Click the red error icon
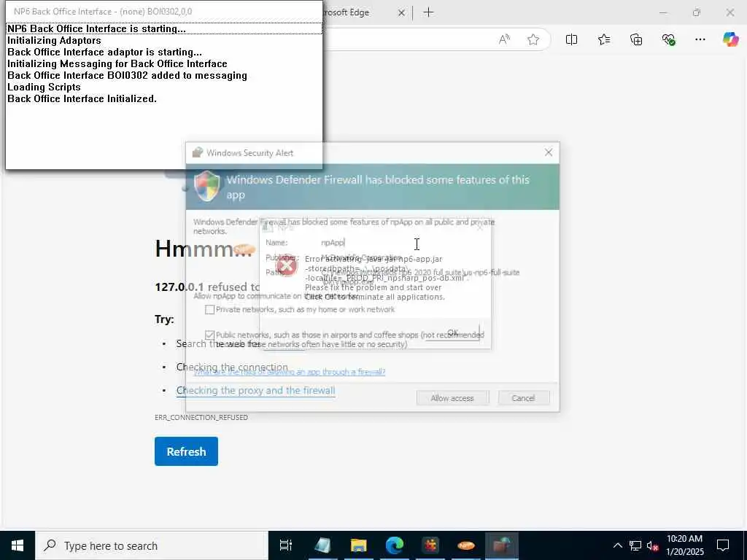This screenshot has width=747, height=560. click(287, 265)
